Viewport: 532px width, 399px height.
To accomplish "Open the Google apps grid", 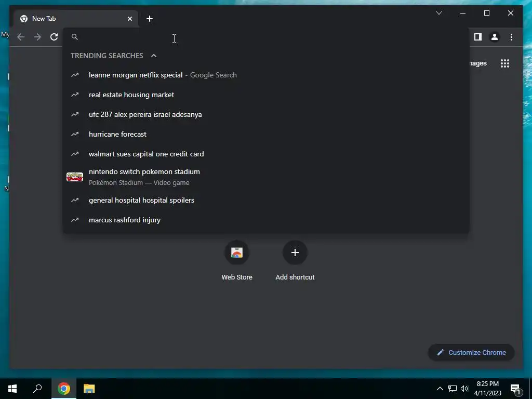I will pos(505,63).
